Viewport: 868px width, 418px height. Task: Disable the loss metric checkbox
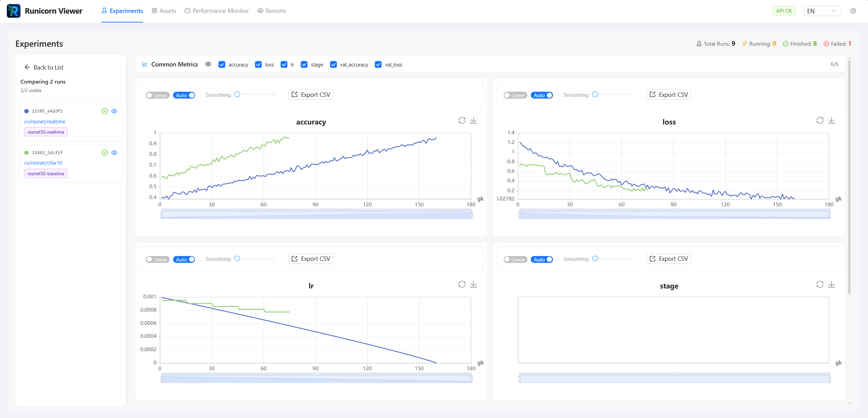point(258,64)
